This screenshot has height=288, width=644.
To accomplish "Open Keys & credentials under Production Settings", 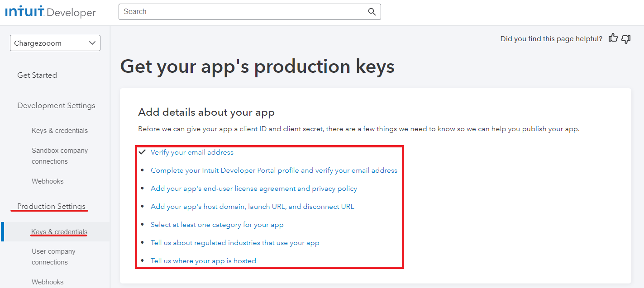I will 59,232.
